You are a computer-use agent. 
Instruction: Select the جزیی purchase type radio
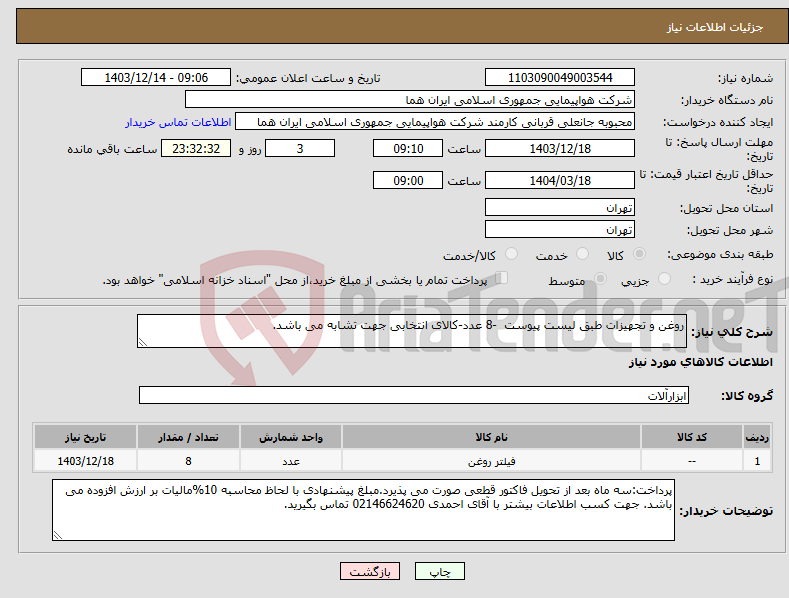point(664,279)
